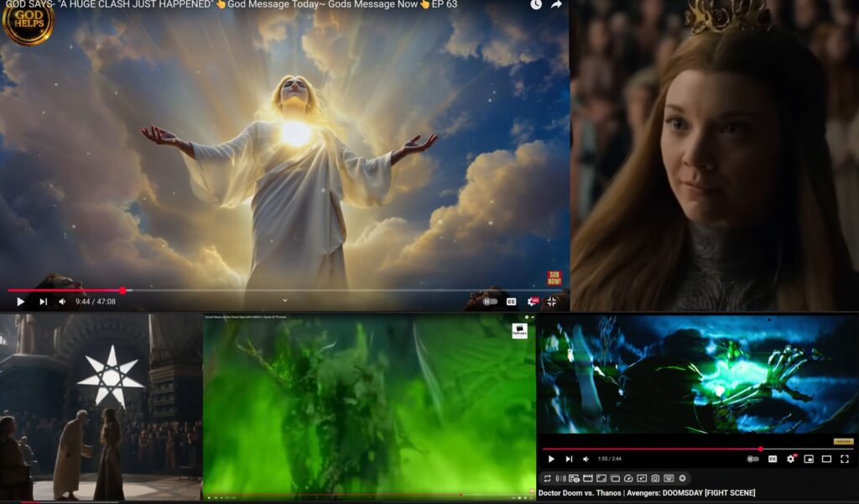Screen dimensions: 859x504
Task: Click the wildfire video title text
Action: 246,317
